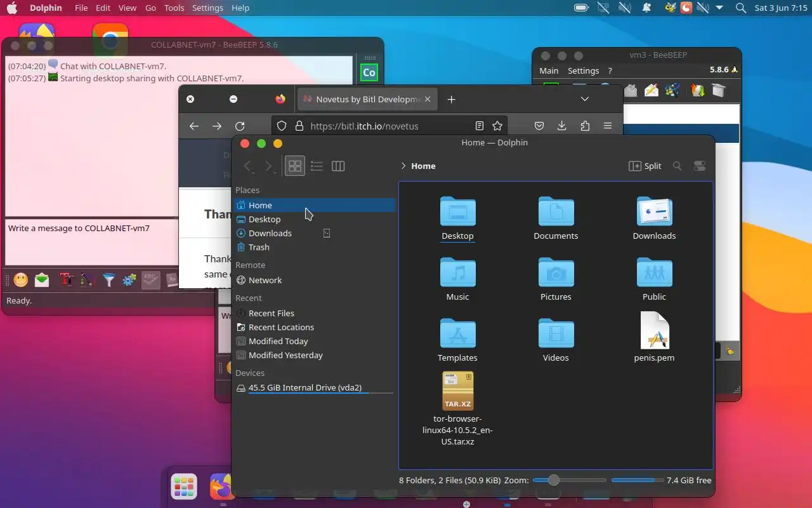Open Network under Remote
Screen dimensions: 812x508
click(315, 280)
